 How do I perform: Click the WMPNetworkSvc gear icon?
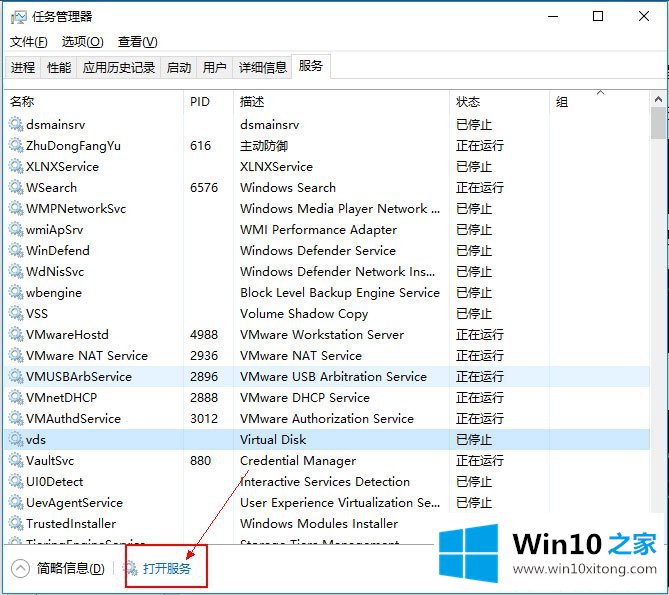point(16,208)
